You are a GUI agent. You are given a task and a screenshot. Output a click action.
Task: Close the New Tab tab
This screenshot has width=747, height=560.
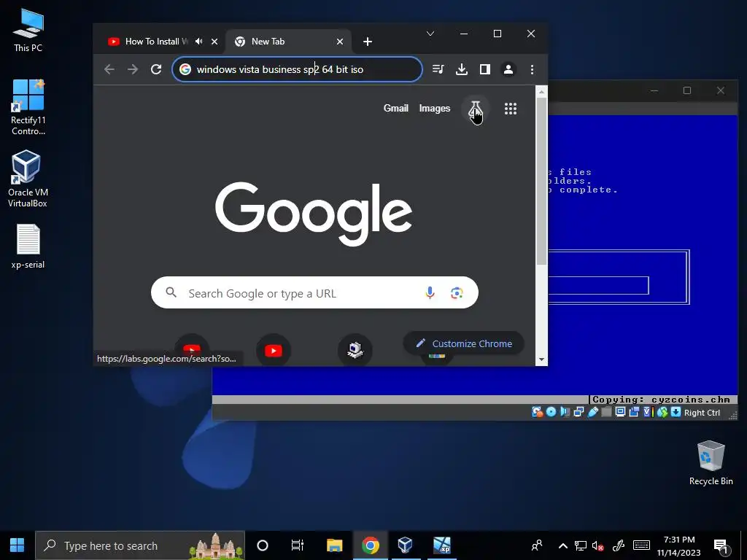pos(340,42)
